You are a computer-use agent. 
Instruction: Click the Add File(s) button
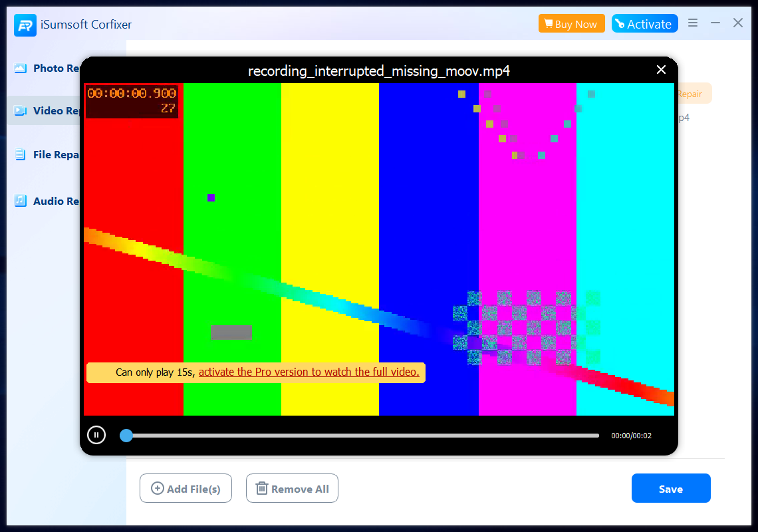tap(186, 488)
